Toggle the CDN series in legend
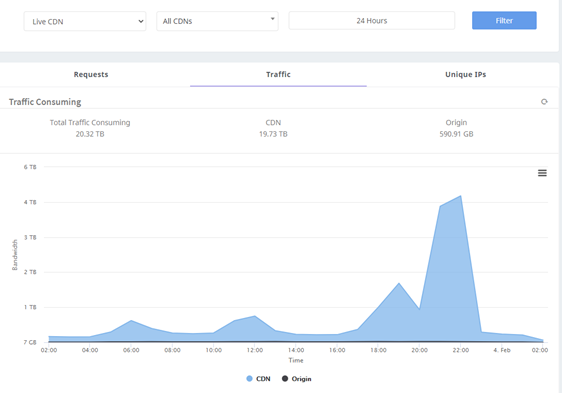Image resolution: width=562 pixels, height=393 pixels. [x=258, y=379]
